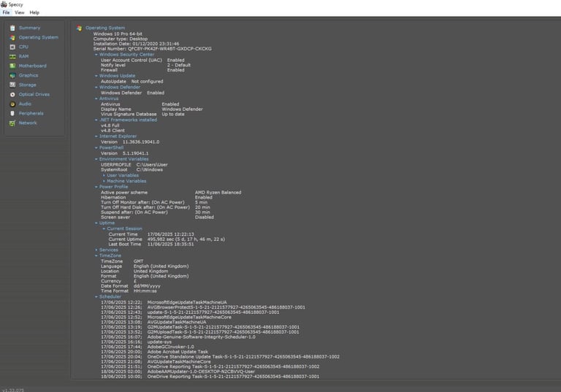Open the Motherboard section label
This screenshot has height=392, width=561.
point(33,66)
